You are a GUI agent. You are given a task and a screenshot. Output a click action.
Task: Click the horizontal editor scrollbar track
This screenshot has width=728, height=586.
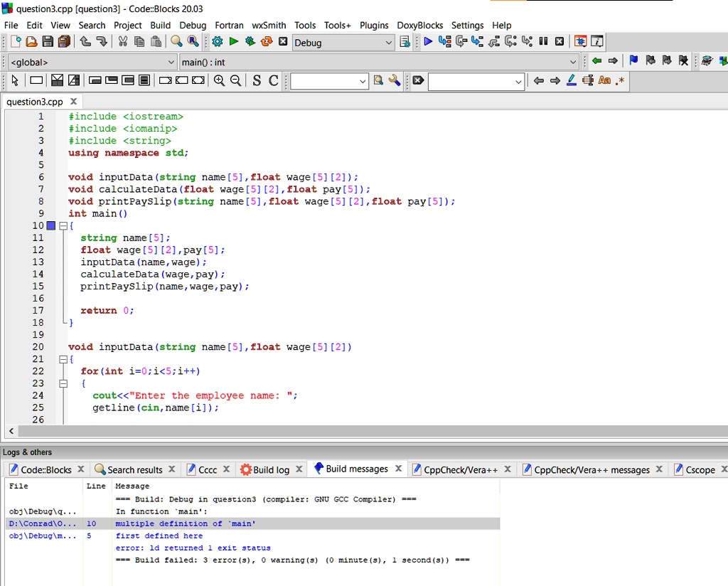371,431
